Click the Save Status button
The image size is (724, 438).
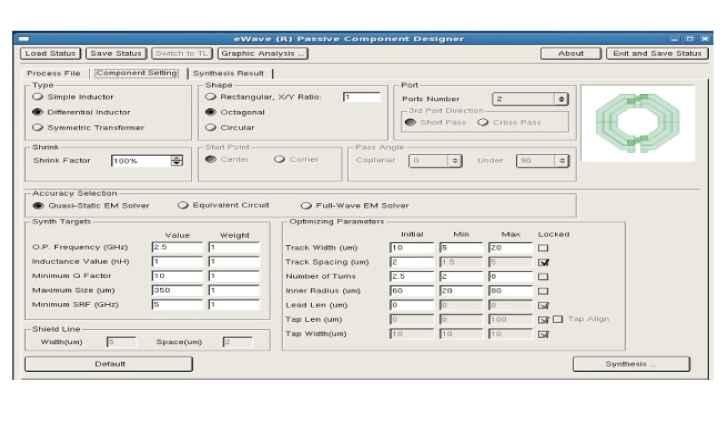(x=116, y=54)
